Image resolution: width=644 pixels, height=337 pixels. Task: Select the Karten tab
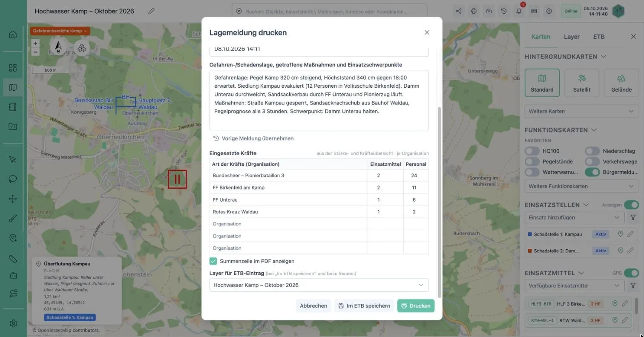coord(541,37)
